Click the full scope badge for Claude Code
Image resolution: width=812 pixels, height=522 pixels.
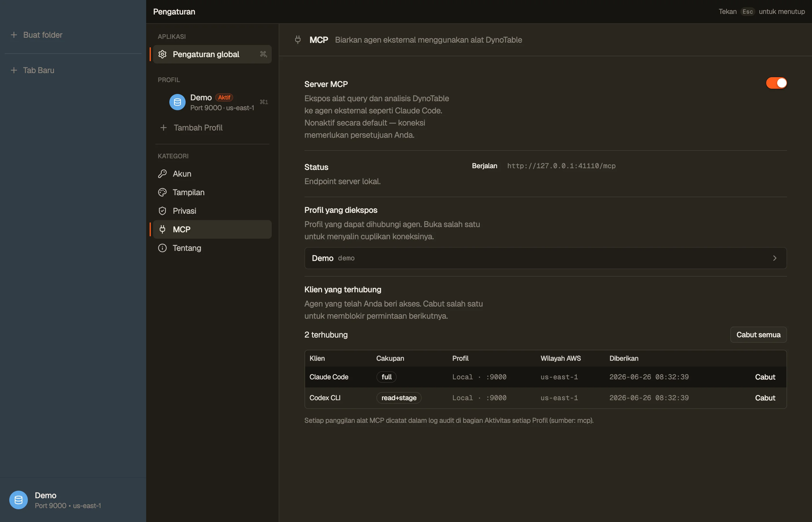(x=386, y=377)
